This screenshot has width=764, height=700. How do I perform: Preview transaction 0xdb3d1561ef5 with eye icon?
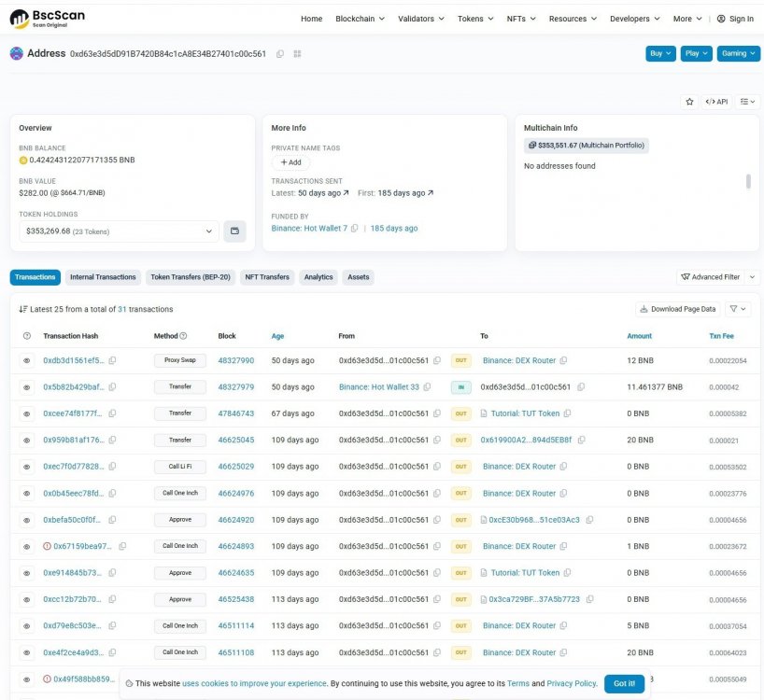pos(26,360)
